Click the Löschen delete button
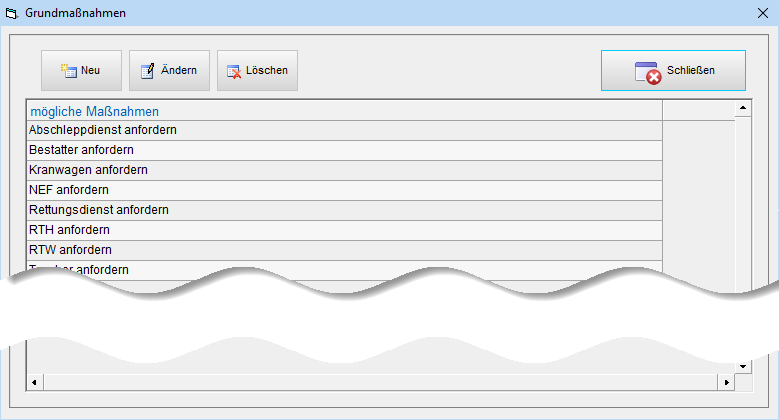This screenshot has height=420, width=779. (x=257, y=71)
